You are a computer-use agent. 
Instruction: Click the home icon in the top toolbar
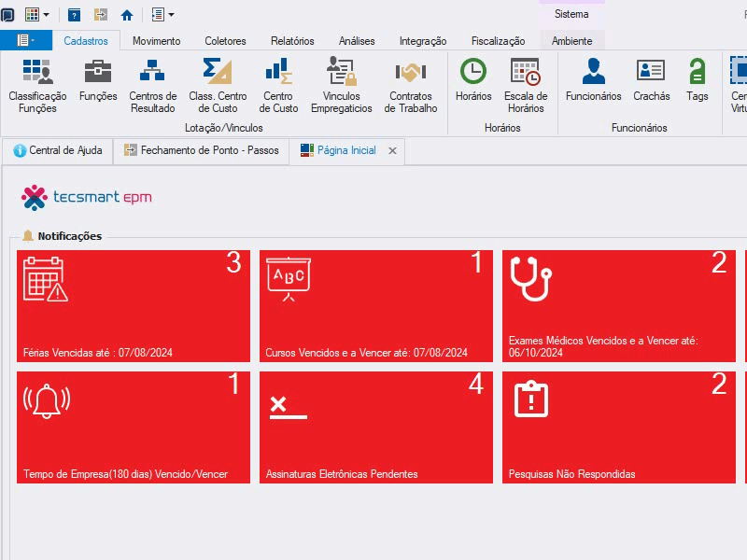(127, 15)
